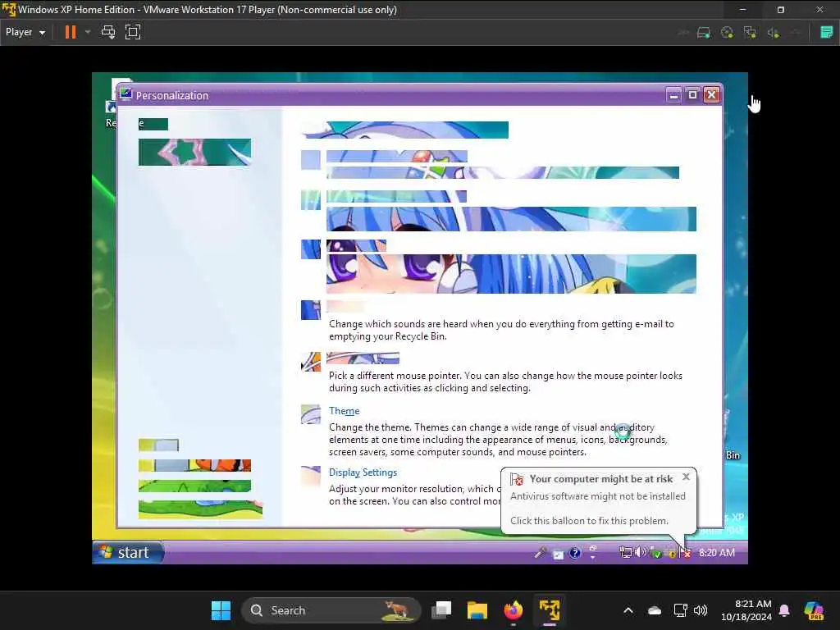Click the green checkmark tray icon in XP

655,553
